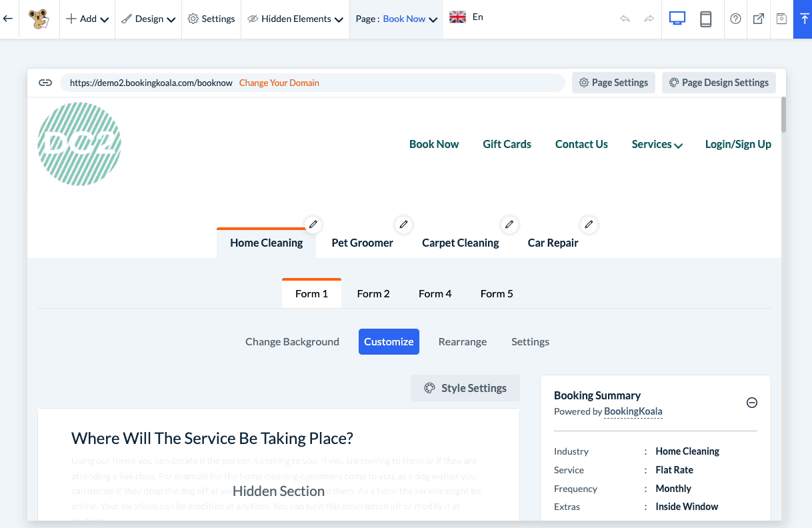Image resolution: width=812 pixels, height=528 pixels.
Task: Click the undo arrow
Action: point(625,19)
